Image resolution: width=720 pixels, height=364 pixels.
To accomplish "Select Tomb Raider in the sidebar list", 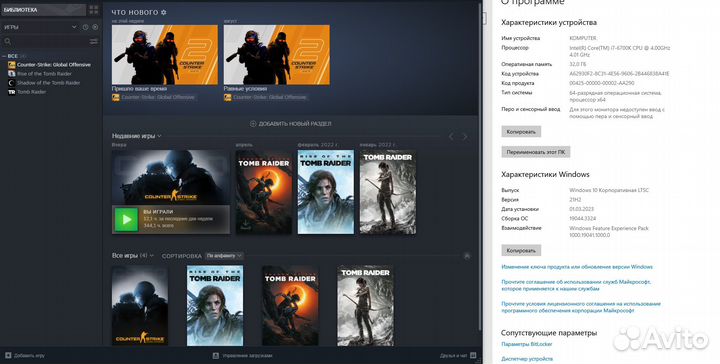I will tap(32, 92).
